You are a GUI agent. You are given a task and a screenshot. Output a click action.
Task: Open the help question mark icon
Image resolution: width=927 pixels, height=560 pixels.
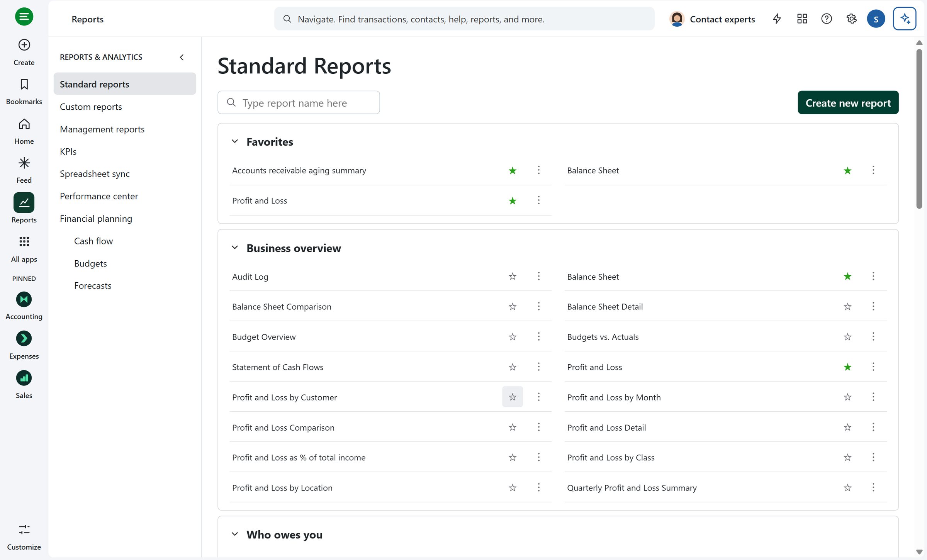(x=827, y=19)
